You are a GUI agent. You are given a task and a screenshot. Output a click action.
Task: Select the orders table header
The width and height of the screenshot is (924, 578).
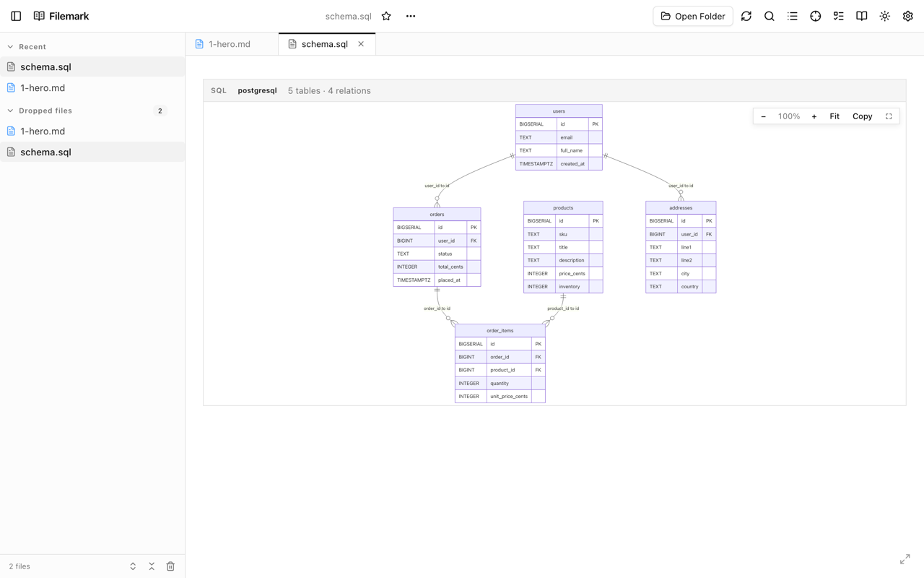[x=437, y=215]
